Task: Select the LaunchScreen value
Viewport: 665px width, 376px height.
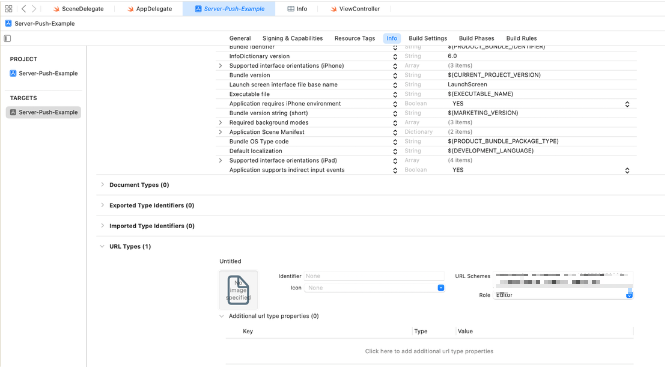Action: coord(467,84)
